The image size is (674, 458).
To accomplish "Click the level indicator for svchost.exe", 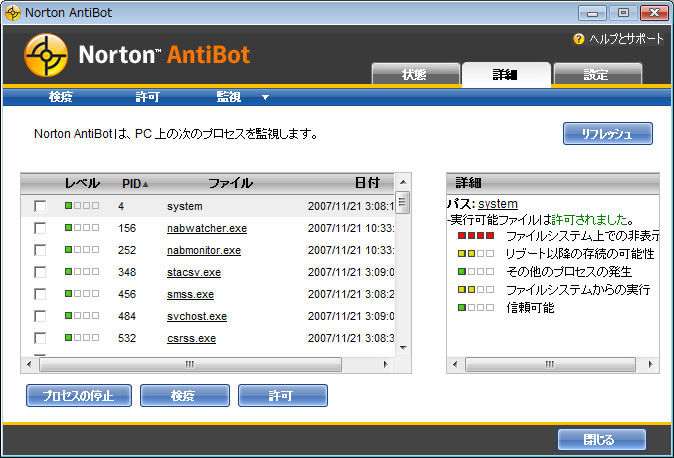I will point(81,316).
